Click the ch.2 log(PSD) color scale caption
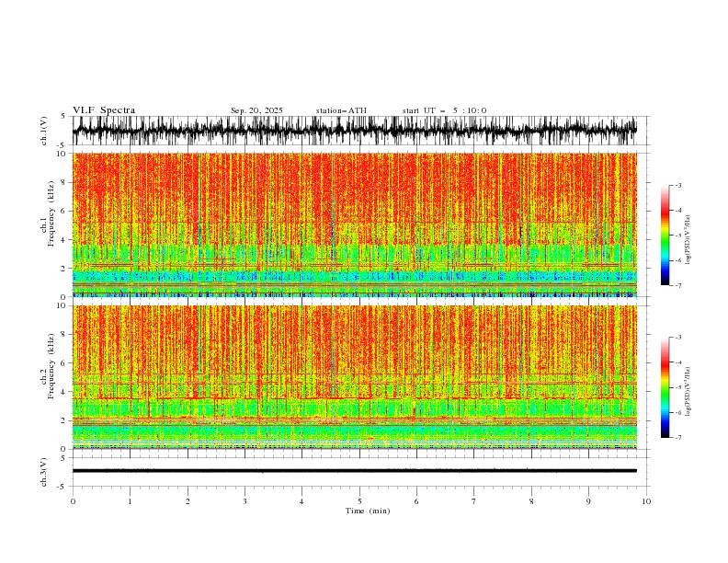 (688, 392)
